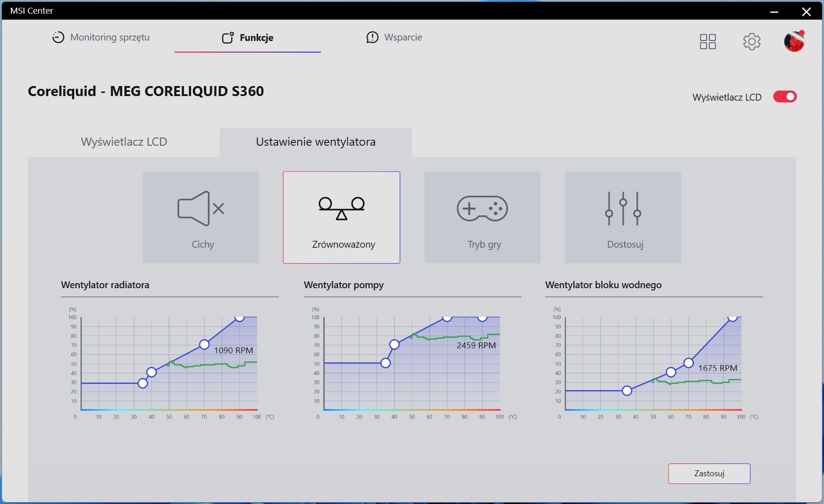
Task: Select pump fan curve point at 40°C
Action: [394, 345]
